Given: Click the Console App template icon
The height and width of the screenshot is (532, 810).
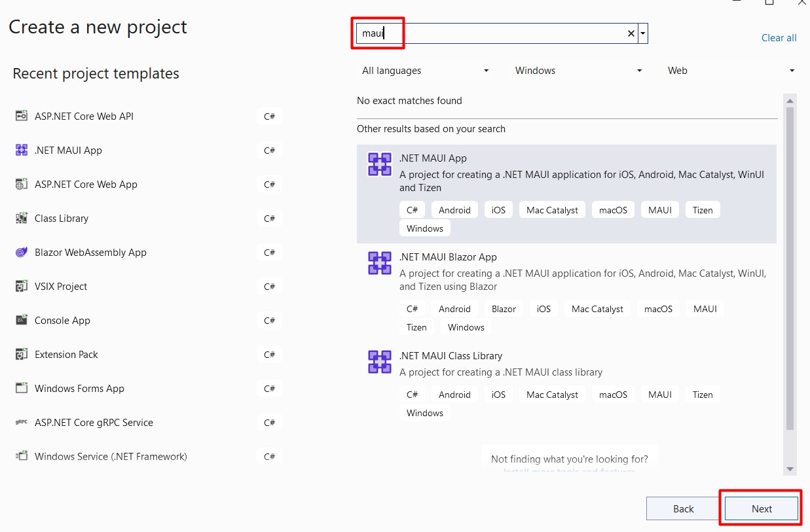Looking at the screenshot, I should pos(21,320).
